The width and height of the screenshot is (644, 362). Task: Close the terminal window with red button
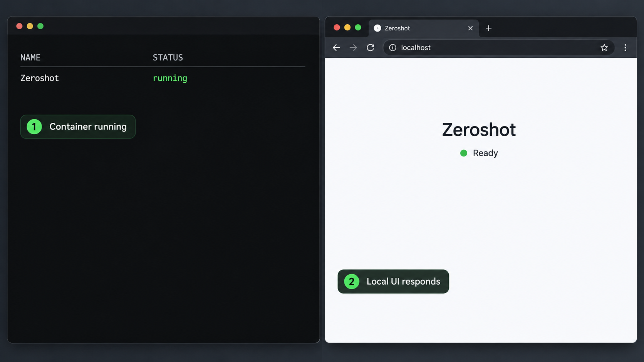click(19, 26)
